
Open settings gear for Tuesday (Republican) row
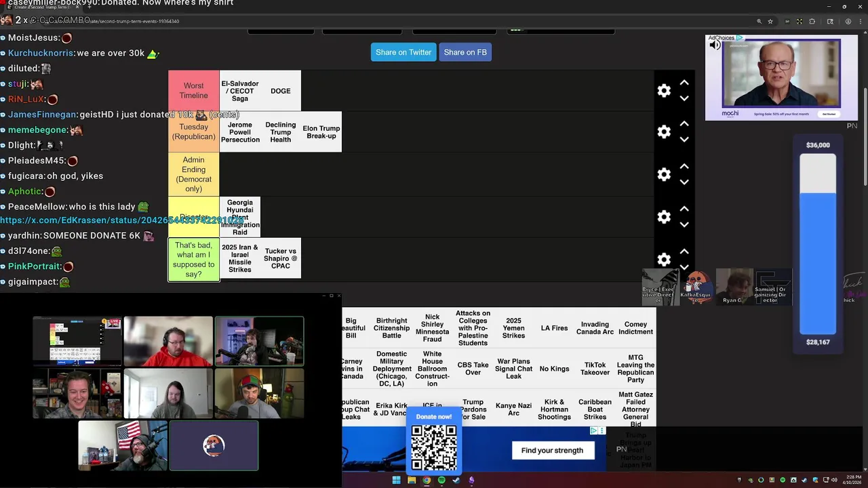664,131
